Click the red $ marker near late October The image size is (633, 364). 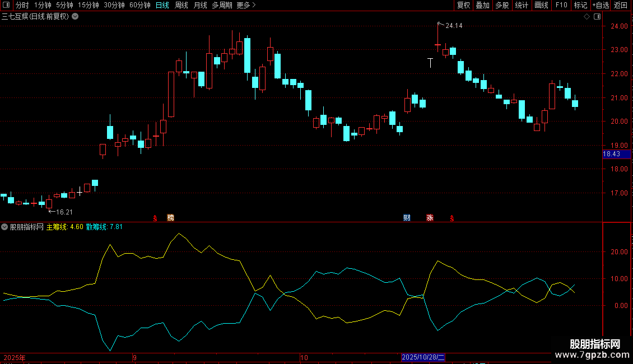[452, 218]
